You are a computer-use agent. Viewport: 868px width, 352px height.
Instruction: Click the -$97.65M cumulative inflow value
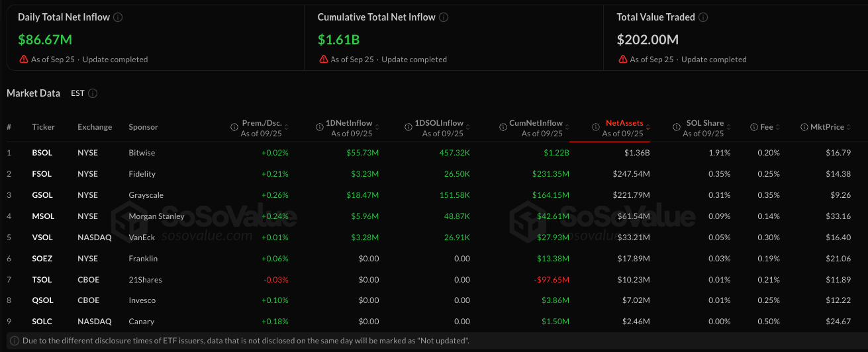[550, 280]
